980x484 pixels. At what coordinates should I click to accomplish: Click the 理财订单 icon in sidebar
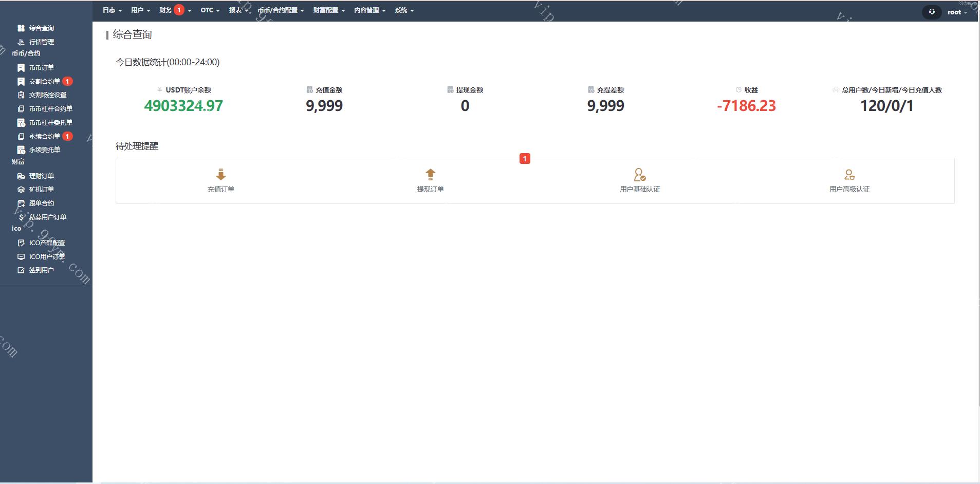tap(21, 176)
